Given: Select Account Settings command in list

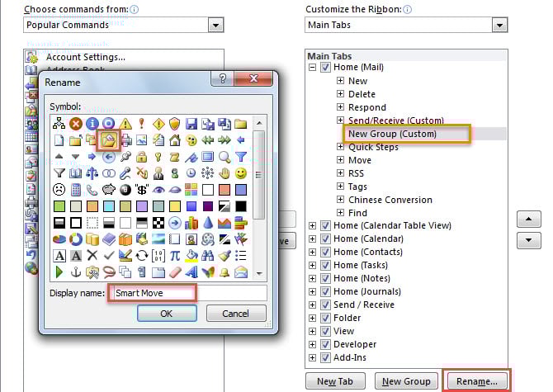Looking at the screenshot, I should click(x=85, y=57).
